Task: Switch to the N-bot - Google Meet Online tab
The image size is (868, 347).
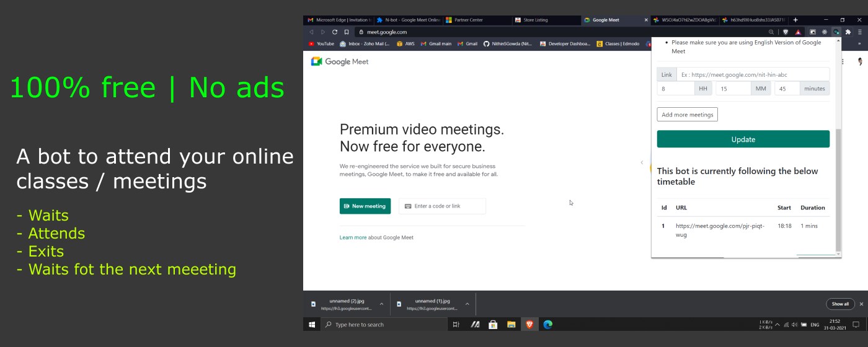Action: coord(408,20)
